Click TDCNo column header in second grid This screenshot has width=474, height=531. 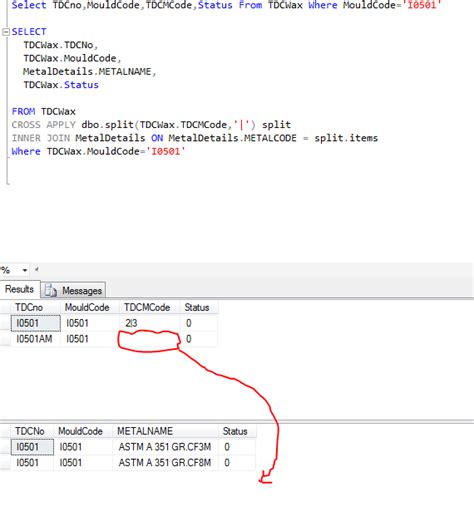(x=32, y=431)
